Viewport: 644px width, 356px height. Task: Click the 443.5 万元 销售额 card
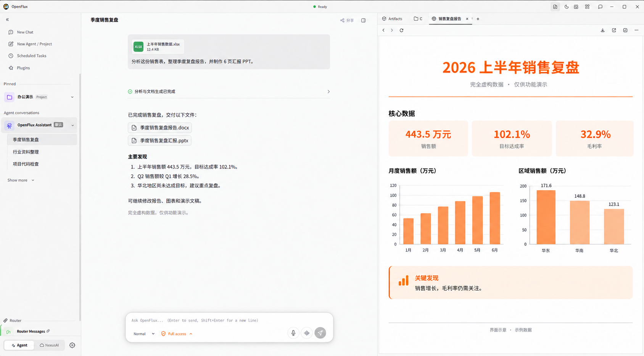(428, 138)
